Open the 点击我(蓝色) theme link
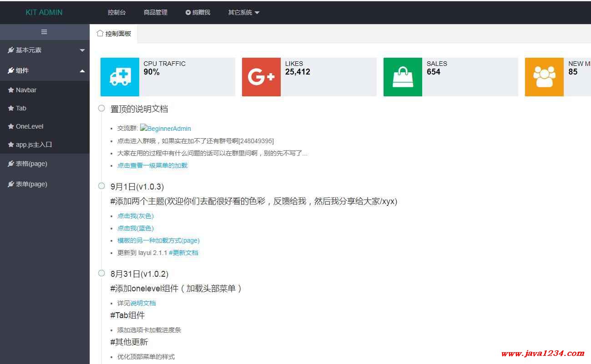The height and width of the screenshot is (364, 591). [136, 228]
